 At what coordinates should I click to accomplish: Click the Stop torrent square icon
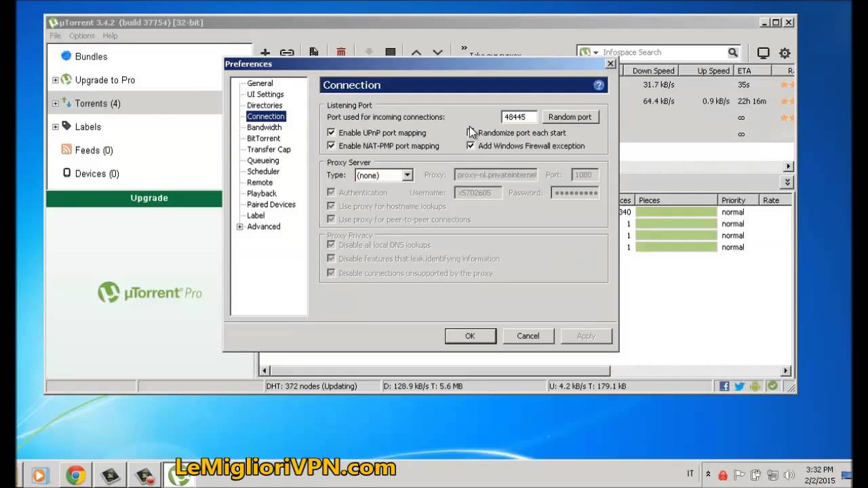[391, 53]
